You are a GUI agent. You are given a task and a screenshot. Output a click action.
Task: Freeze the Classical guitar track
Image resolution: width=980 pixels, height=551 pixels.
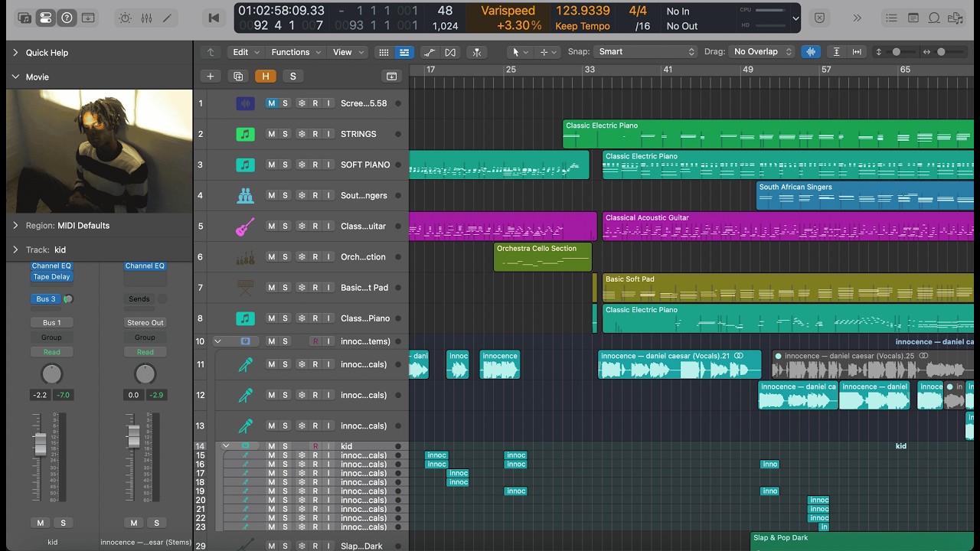point(301,227)
